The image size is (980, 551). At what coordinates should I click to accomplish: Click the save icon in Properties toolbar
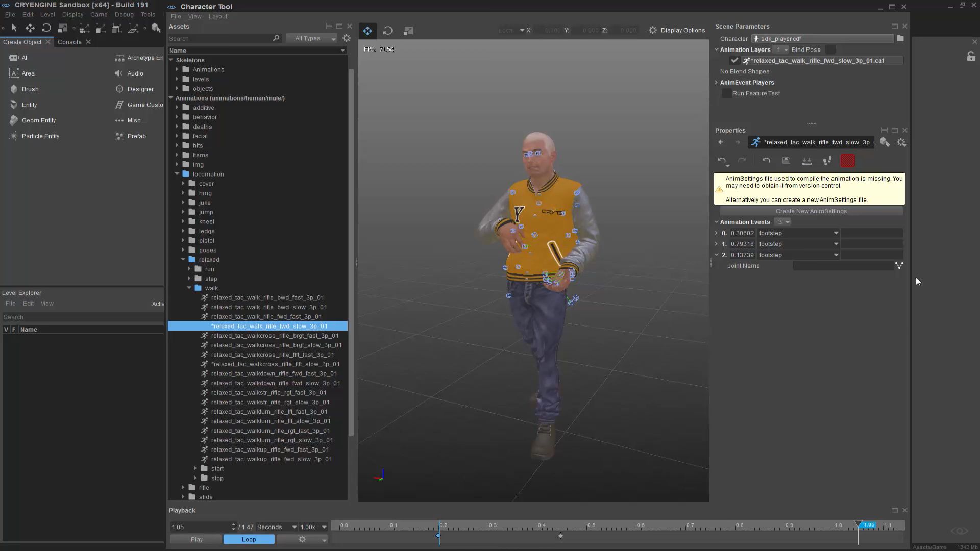coord(786,161)
